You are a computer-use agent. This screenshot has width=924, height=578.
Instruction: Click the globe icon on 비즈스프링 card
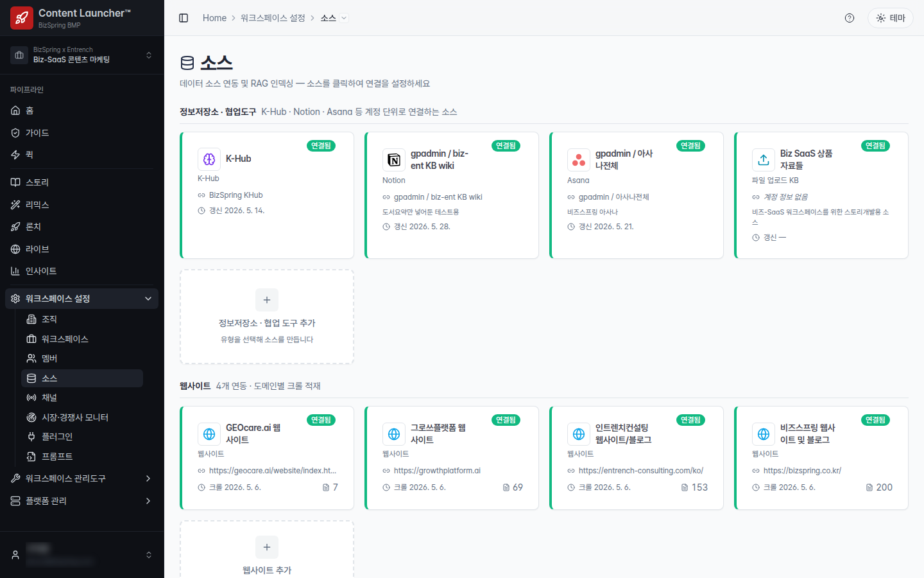(764, 434)
